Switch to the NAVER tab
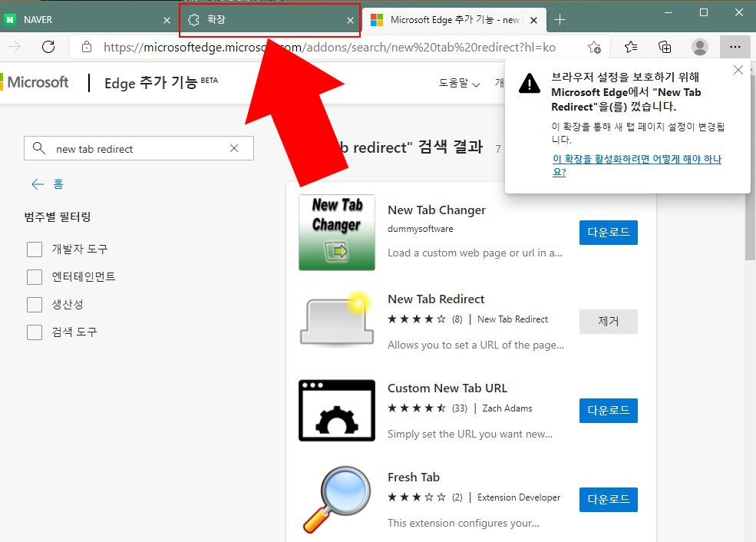756x542 pixels. coord(77,19)
